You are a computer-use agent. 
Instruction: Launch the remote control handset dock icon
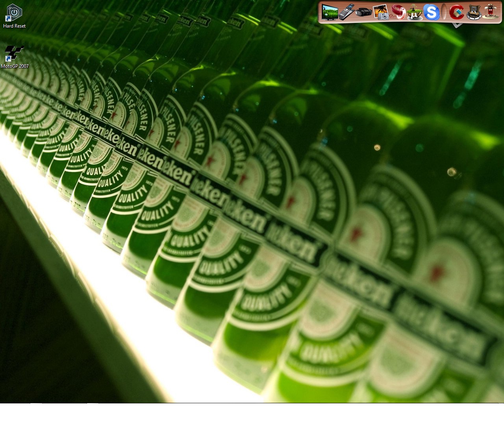[346, 12]
